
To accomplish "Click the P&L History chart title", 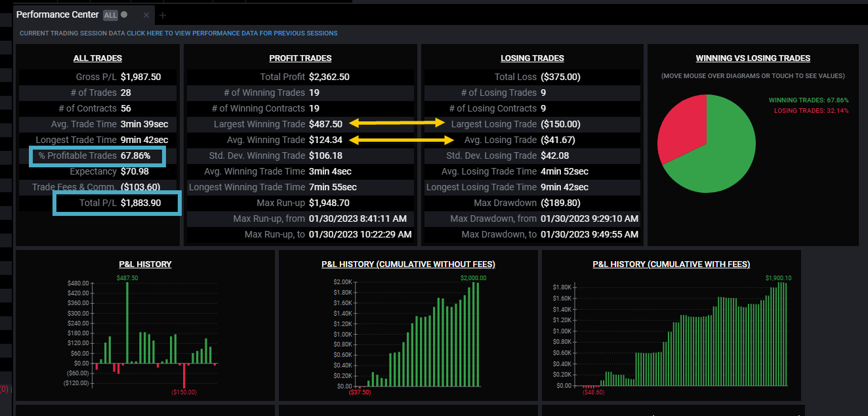I will point(145,264).
